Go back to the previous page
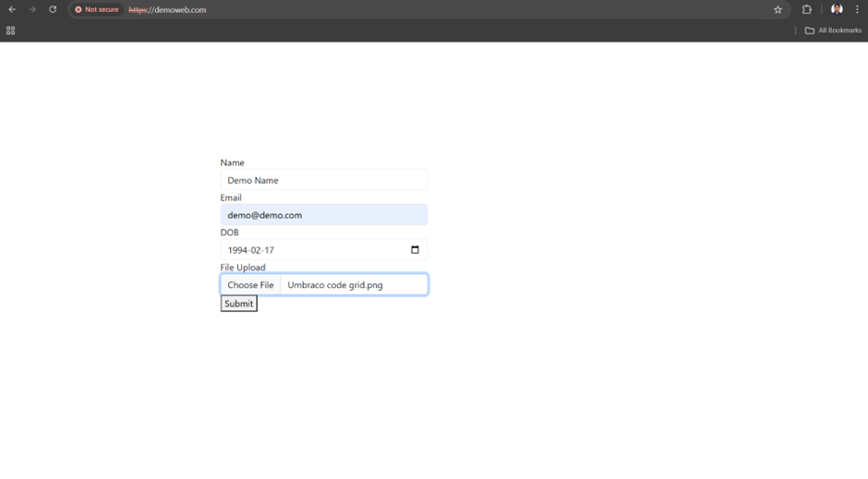 (x=12, y=9)
